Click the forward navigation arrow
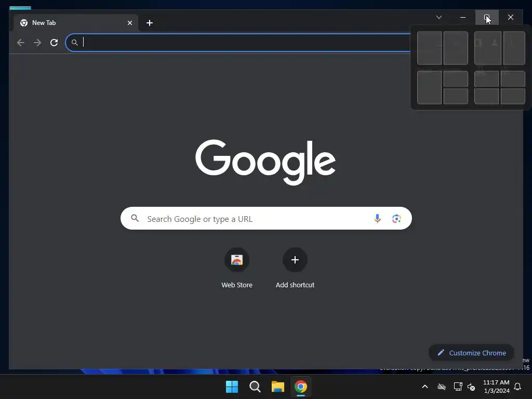Viewport: 532px width, 399px height. 37,43
